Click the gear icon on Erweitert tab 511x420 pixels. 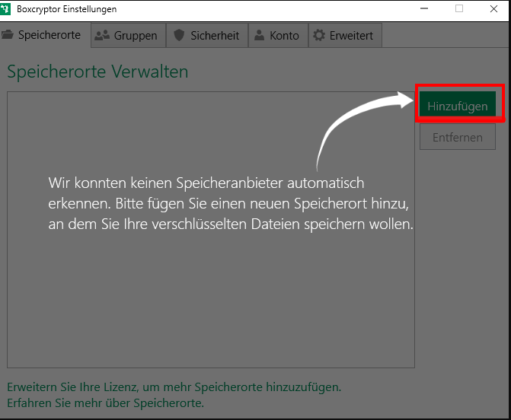coord(319,35)
